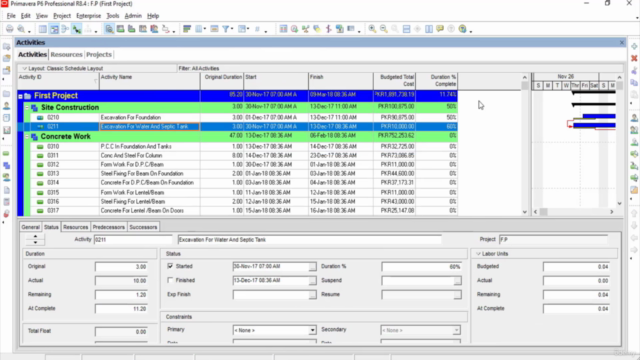The image size is (640, 360).
Task: Click the Bars formatting toolbar icon
Action: pos(187,29)
